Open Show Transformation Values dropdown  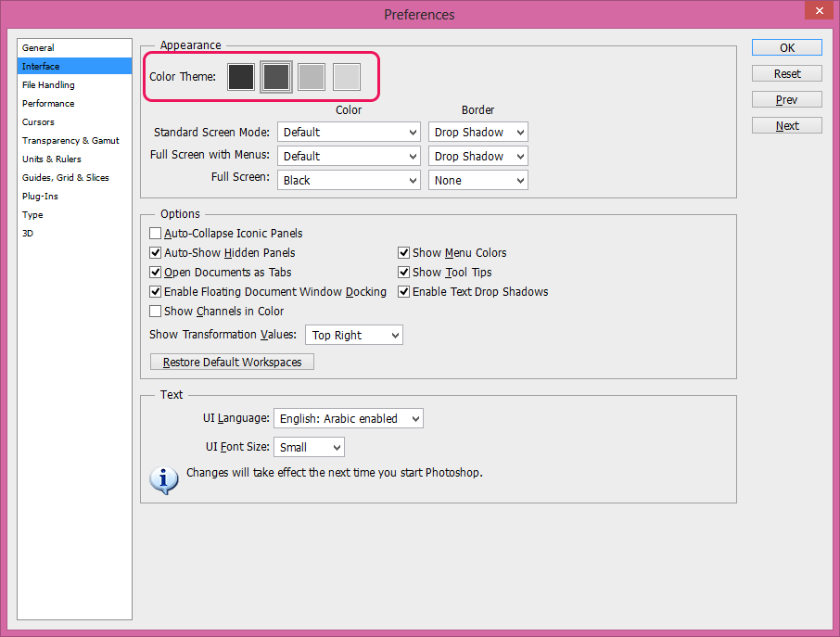tap(354, 335)
